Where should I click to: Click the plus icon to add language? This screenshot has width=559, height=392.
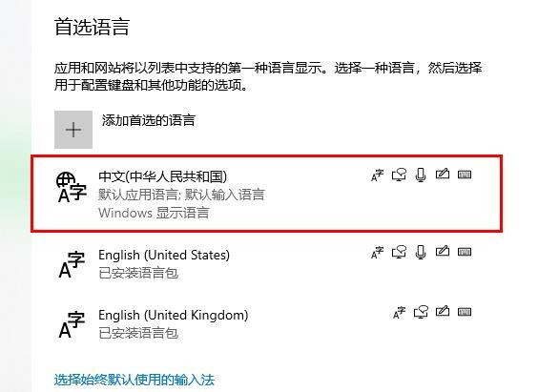click(73, 130)
